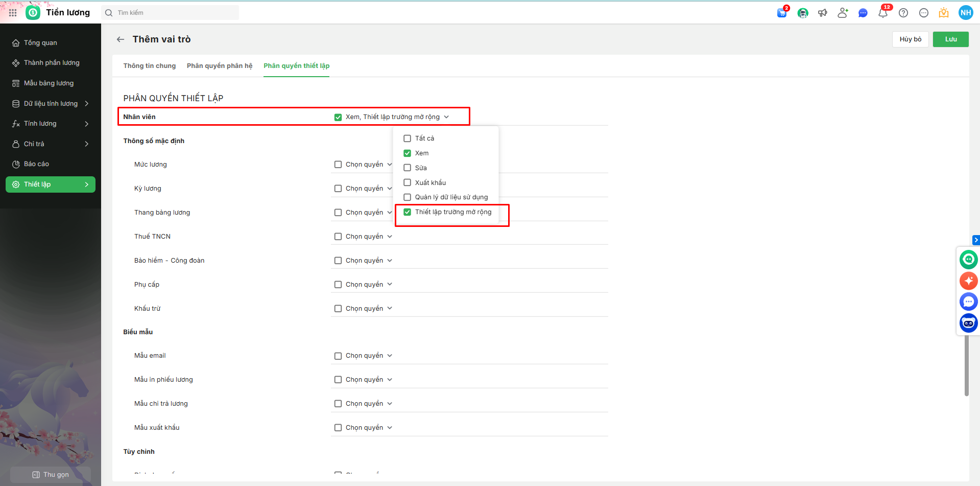Expand the blue side panel arrow
This screenshot has width=980, height=486.
point(976,240)
